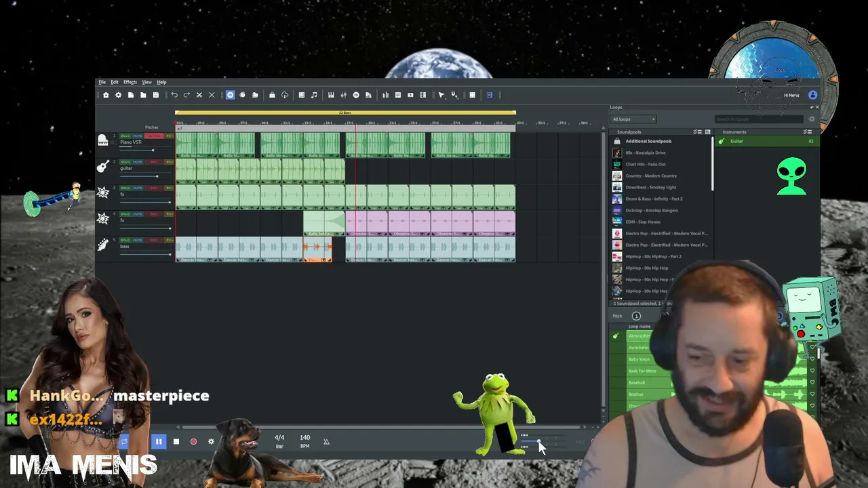
Task: Solo the Piano VSTi track
Action: 125,136
